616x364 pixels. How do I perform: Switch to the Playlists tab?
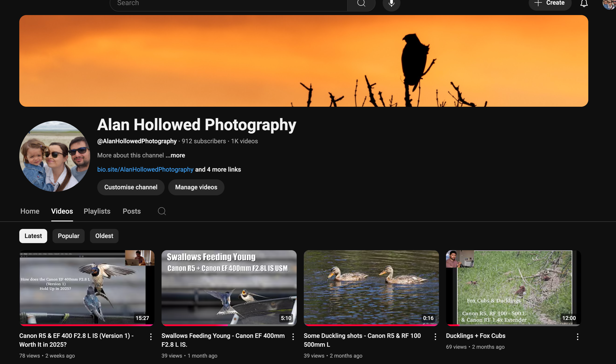(x=97, y=211)
